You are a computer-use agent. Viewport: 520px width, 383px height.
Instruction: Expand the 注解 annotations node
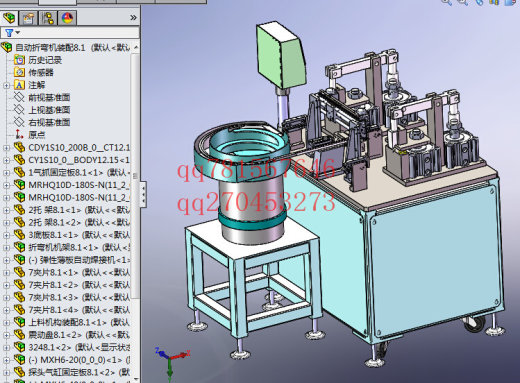click(x=6, y=85)
